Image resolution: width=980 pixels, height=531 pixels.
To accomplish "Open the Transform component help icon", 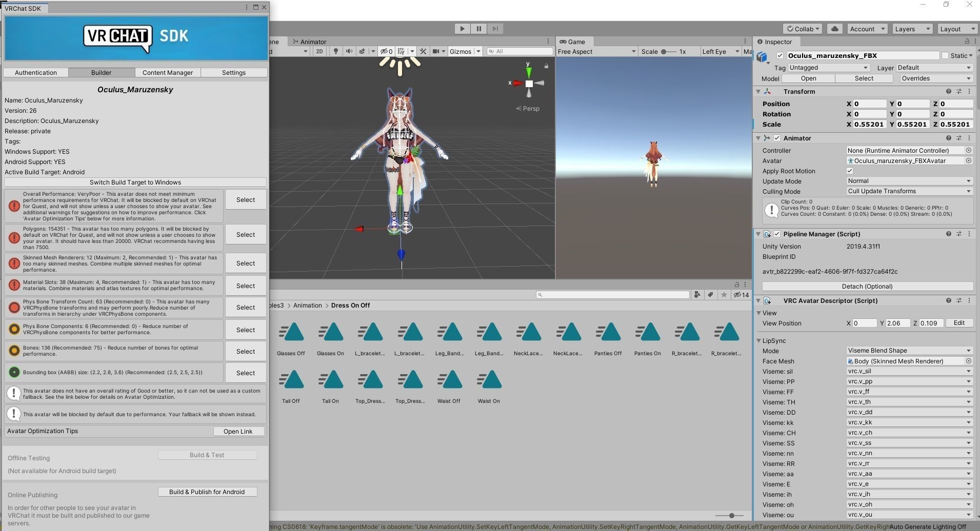I will pos(948,91).
